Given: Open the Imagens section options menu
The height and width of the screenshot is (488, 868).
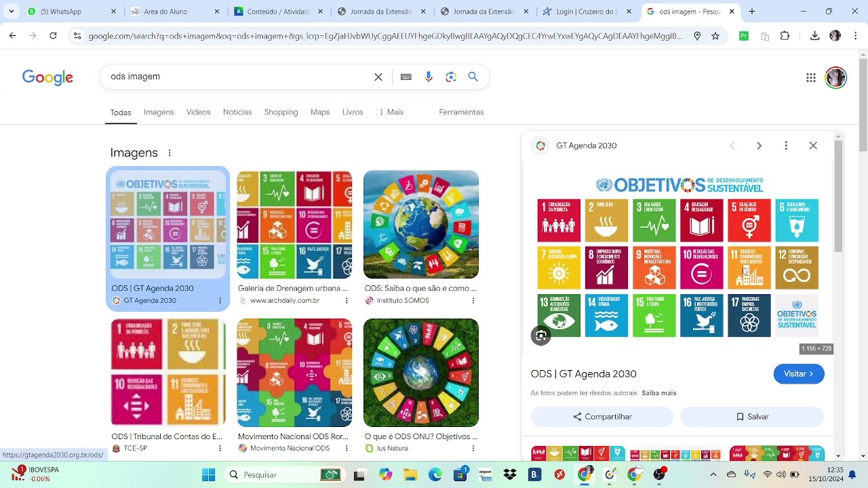Looking at the screenshot, I should click(x=170, y=153).
